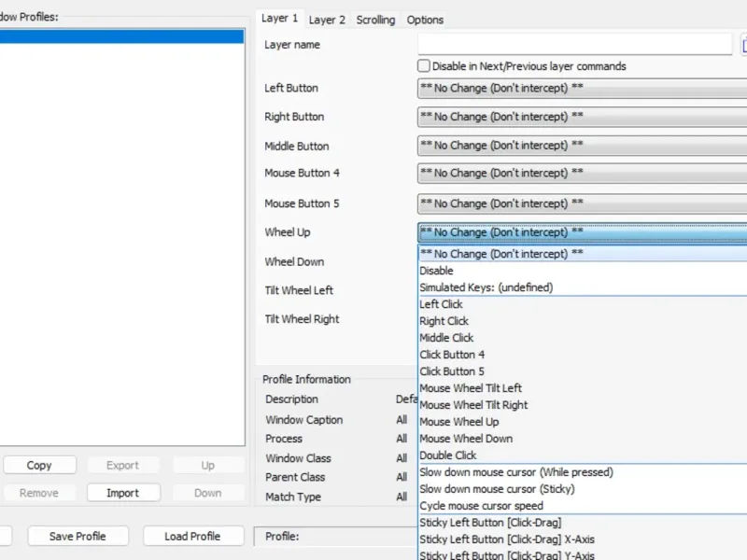
Task: Click the Copy button
Action: (39, 465)
